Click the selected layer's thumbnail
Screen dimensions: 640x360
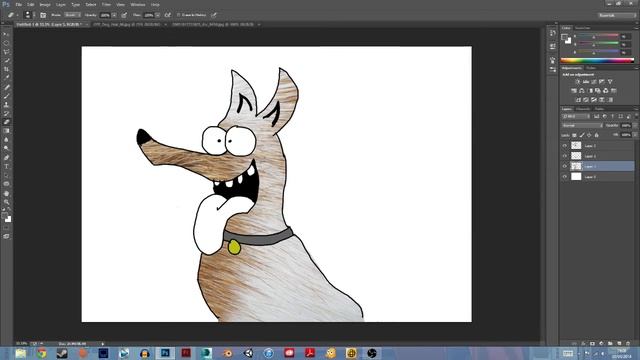click(x=576, y=166)
